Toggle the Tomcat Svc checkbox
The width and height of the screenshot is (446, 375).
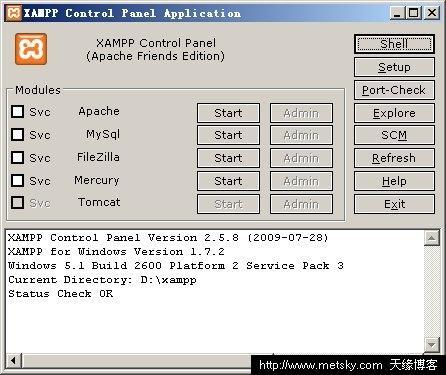pos(17,202)
